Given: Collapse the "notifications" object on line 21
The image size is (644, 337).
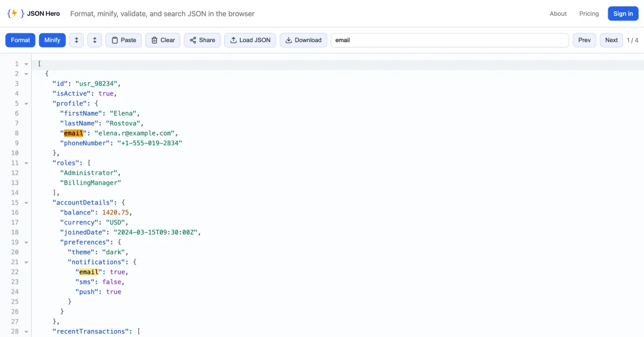Looking at the screenshot, I should 26,262.
